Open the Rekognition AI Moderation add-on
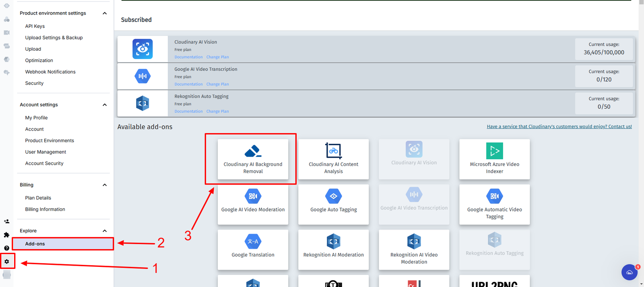Screen dimensions: 644x287 (333, 249)
